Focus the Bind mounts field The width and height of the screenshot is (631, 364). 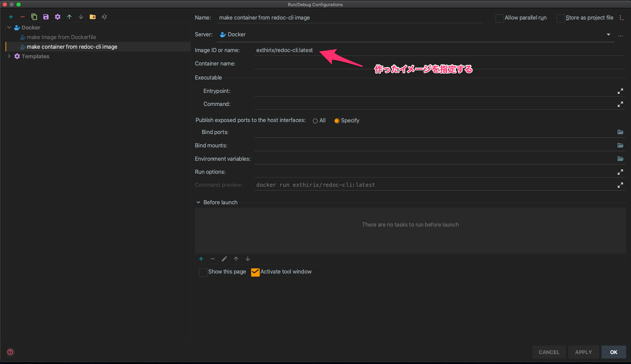pos(435,146)
